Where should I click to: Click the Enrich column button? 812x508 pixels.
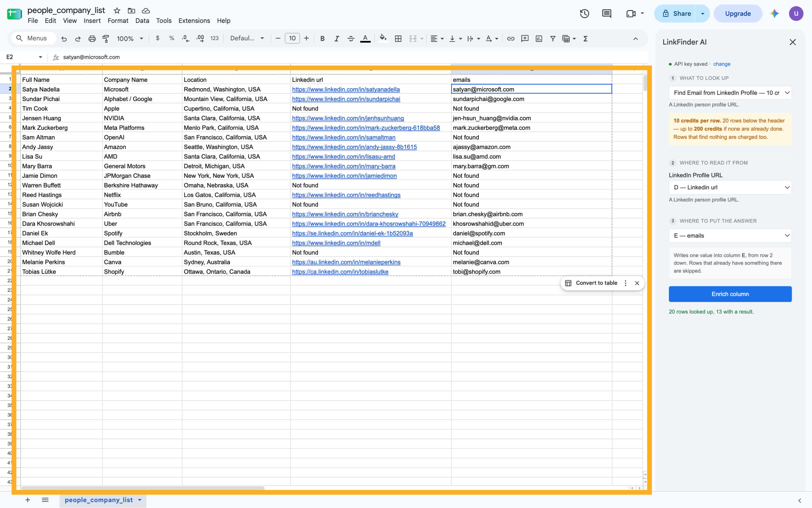click(x=730, y=294)
